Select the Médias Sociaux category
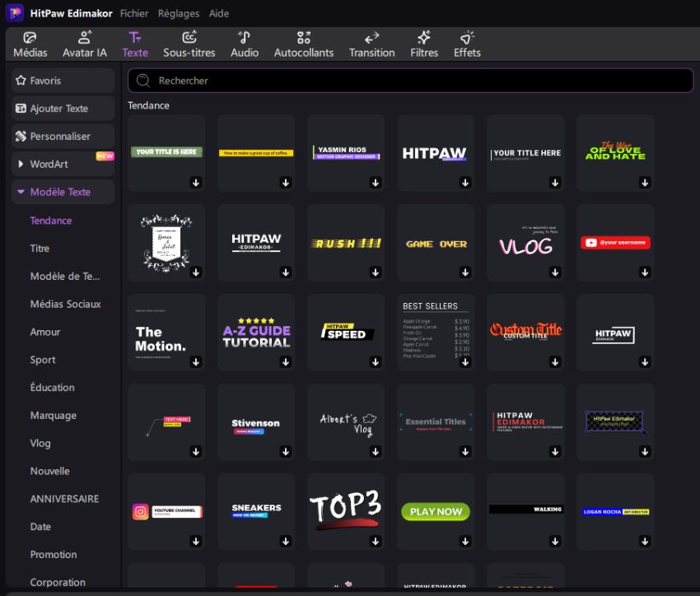The image size is (700, 596). pos(66,305)
